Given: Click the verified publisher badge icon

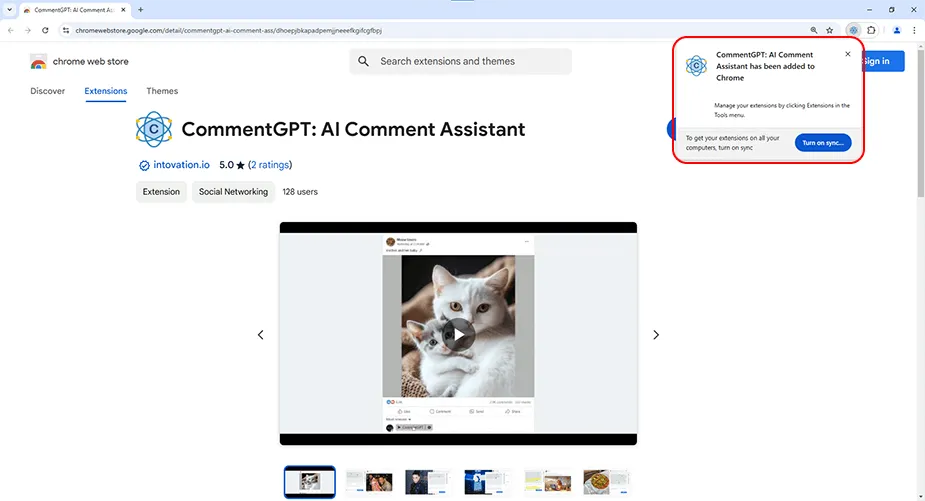Looking at the screenshot, I should 144,165.
